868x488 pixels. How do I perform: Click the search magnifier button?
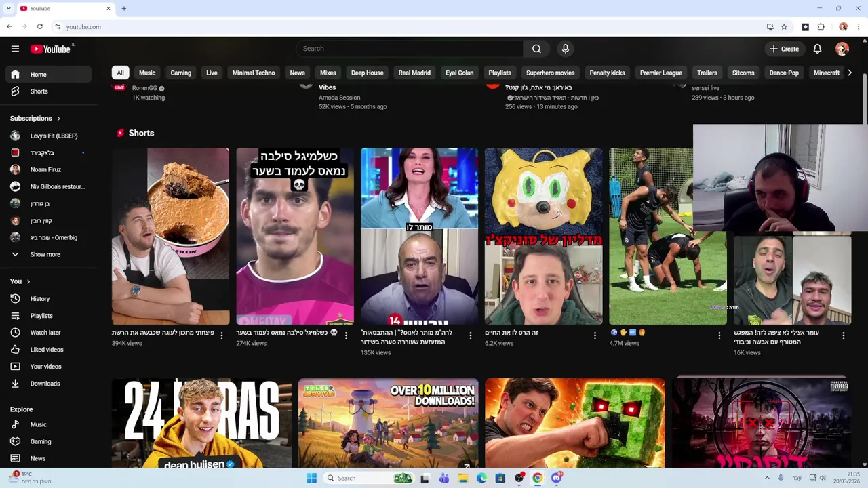point(536,49)
